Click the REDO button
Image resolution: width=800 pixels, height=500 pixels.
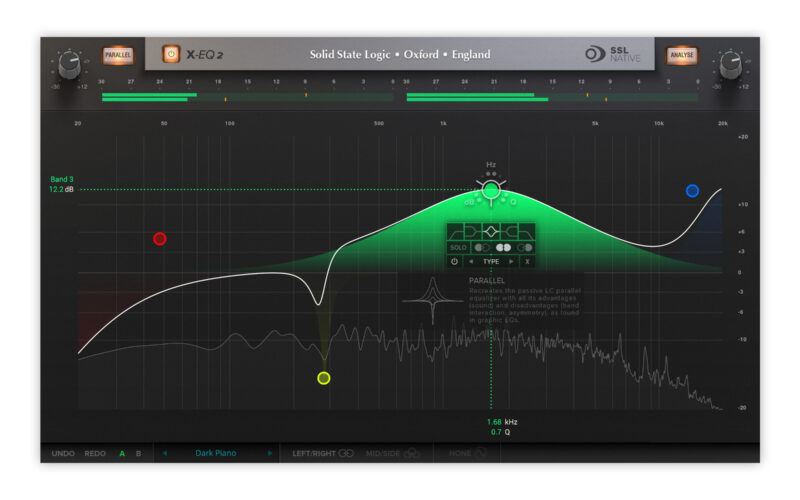coord(95,453)
